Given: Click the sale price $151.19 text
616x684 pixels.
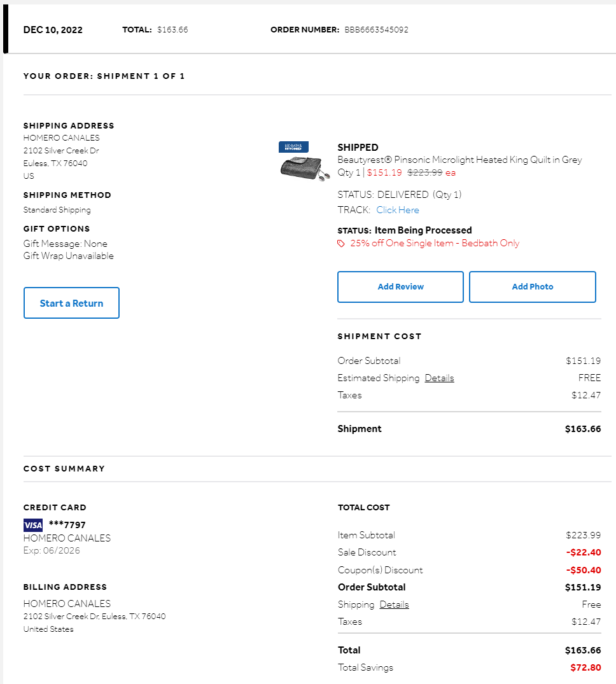Looking at the screenshot, I should 384,172.
